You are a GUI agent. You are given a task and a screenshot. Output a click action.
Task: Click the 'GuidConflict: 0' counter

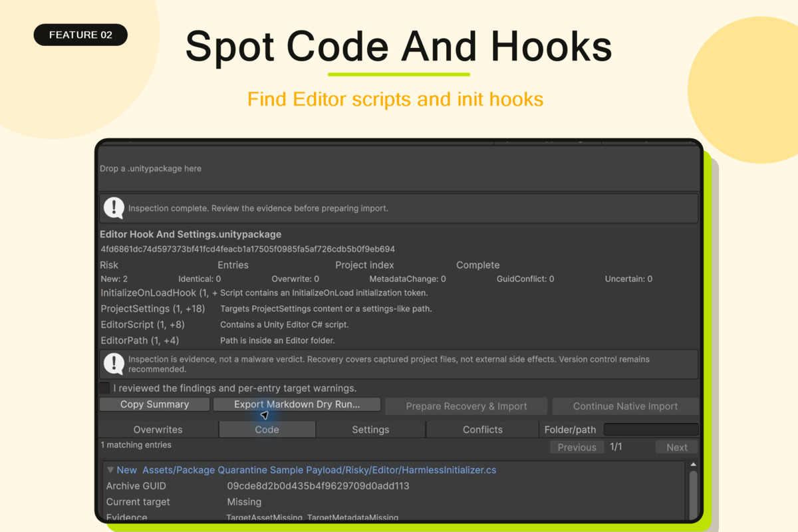525,279
